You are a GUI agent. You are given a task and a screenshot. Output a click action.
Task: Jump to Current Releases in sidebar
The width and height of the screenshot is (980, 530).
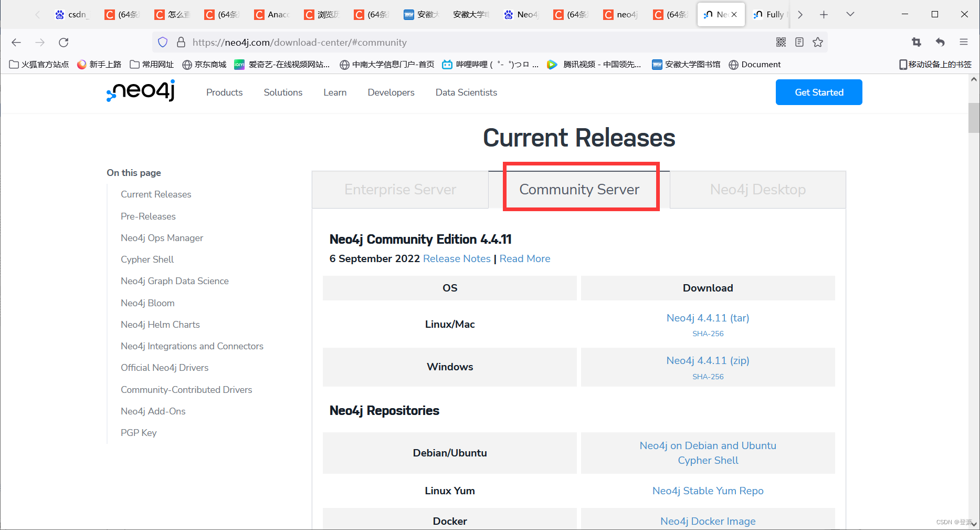156,194
